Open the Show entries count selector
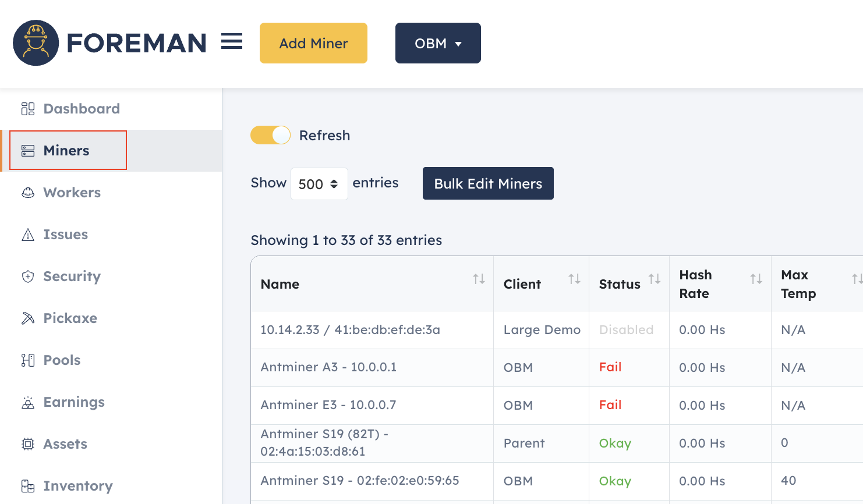 pos(319,184)
